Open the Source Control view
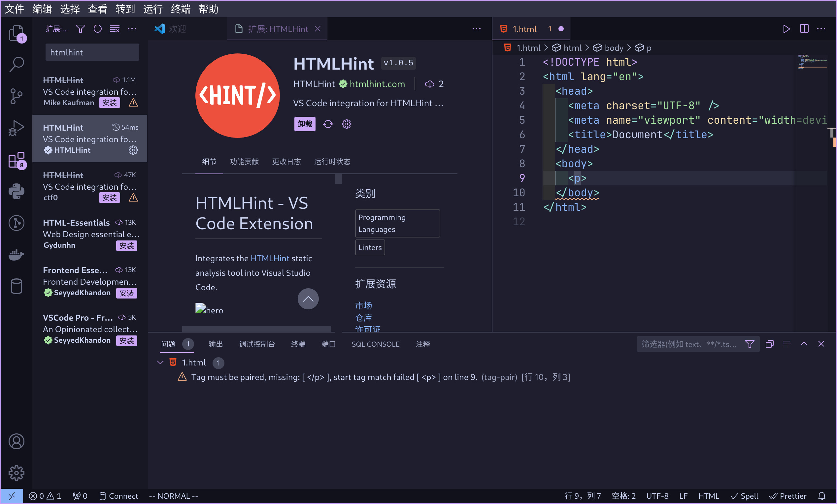 pyautogui.click(x=16, y=96)
